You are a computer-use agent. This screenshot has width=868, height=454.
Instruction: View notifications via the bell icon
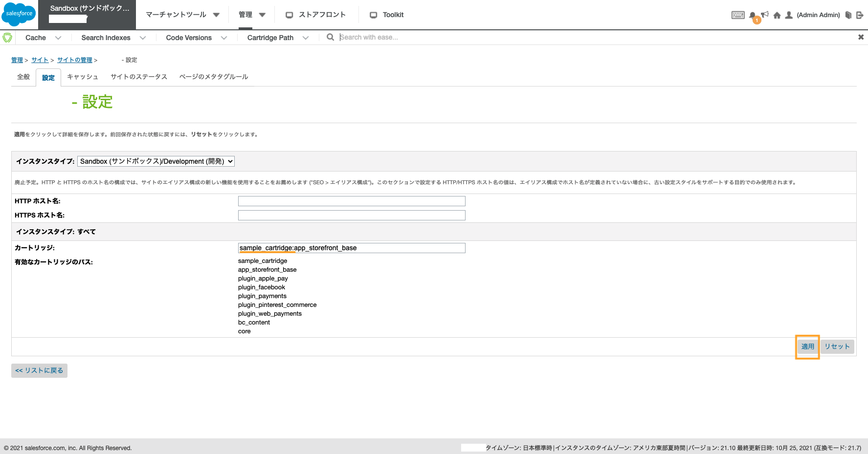[753, 15]
